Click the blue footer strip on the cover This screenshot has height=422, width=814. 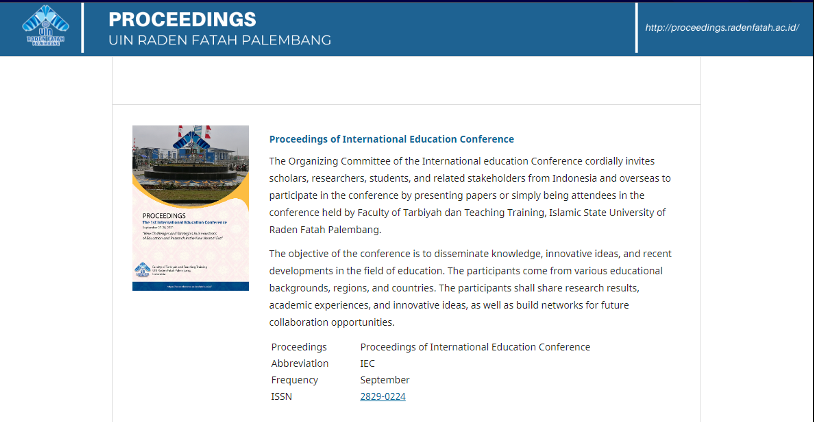coord(190,287)
